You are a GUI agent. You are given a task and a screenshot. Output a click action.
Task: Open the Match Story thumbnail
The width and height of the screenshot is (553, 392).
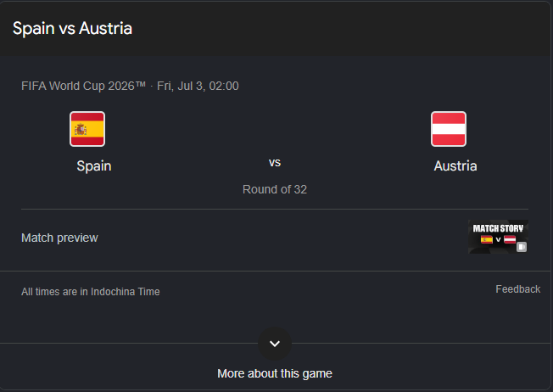[498, 237]
